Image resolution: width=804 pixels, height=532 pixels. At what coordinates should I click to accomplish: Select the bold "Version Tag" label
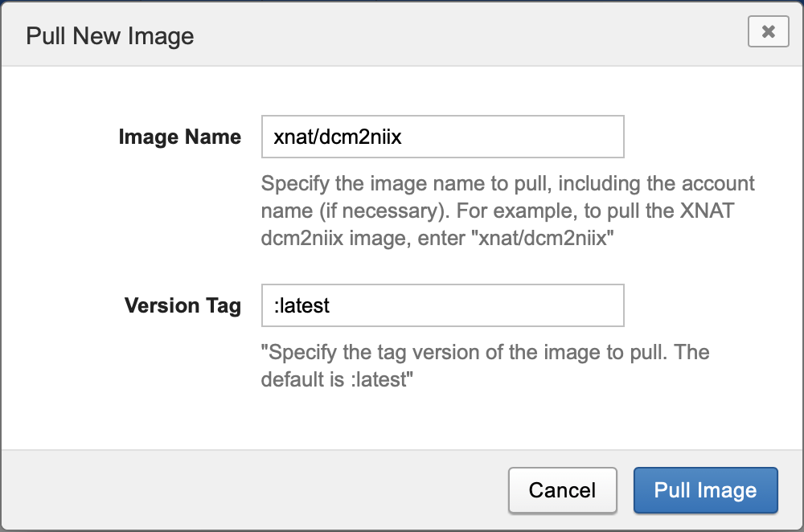pos(183,305)
